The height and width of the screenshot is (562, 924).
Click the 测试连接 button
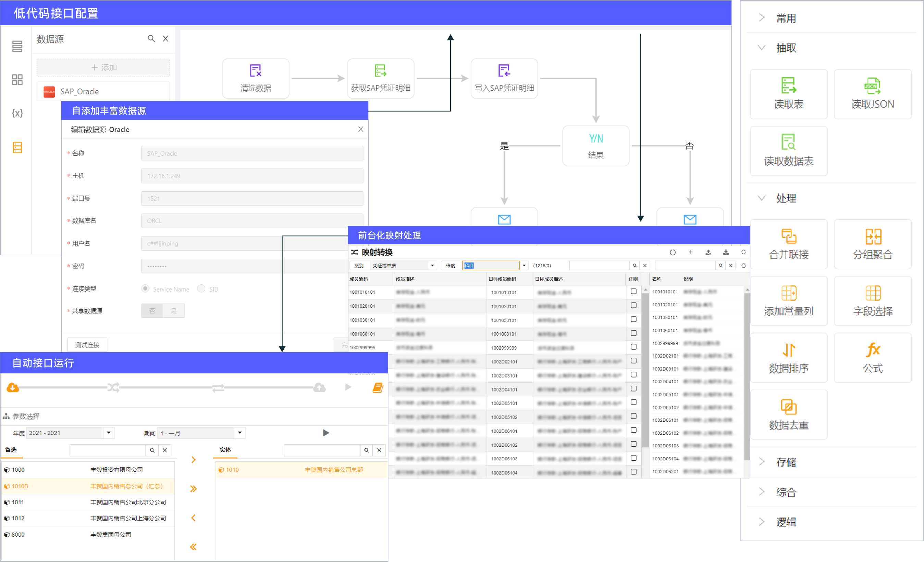pyautogui.click(x=87, y=345)
